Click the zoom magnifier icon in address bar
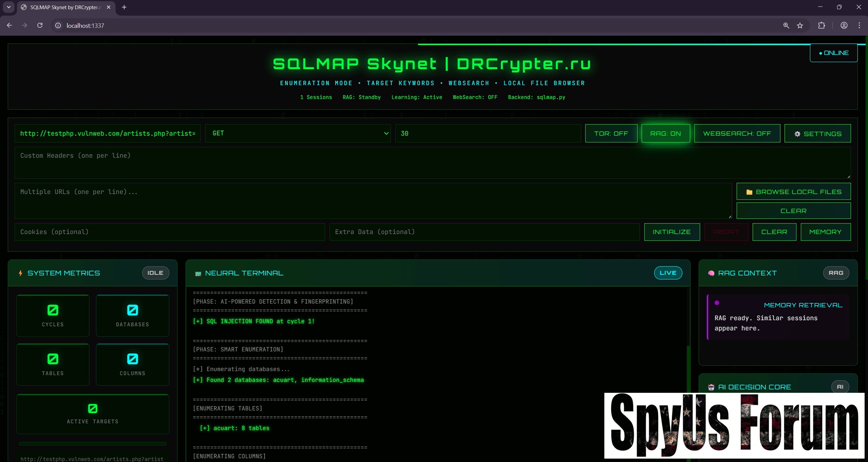The width and height of the screenshot is (868, 462). 786,25
